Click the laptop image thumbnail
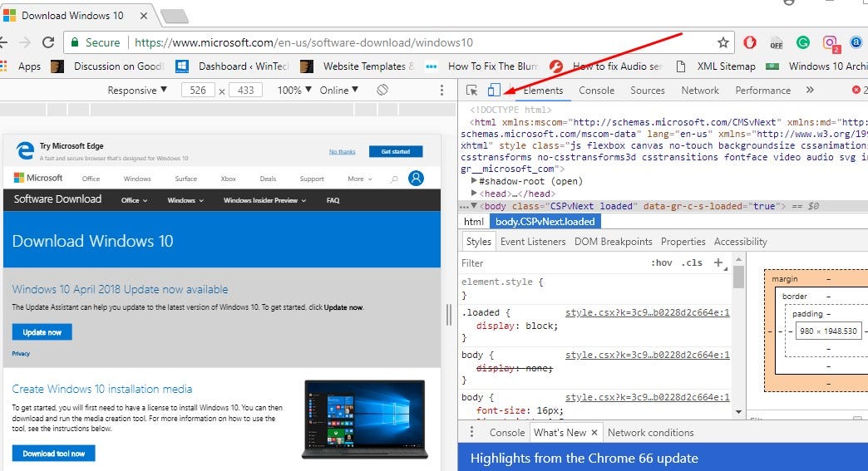Image resolution: width=868 pixels, height=471 pixels. [365, 419]
